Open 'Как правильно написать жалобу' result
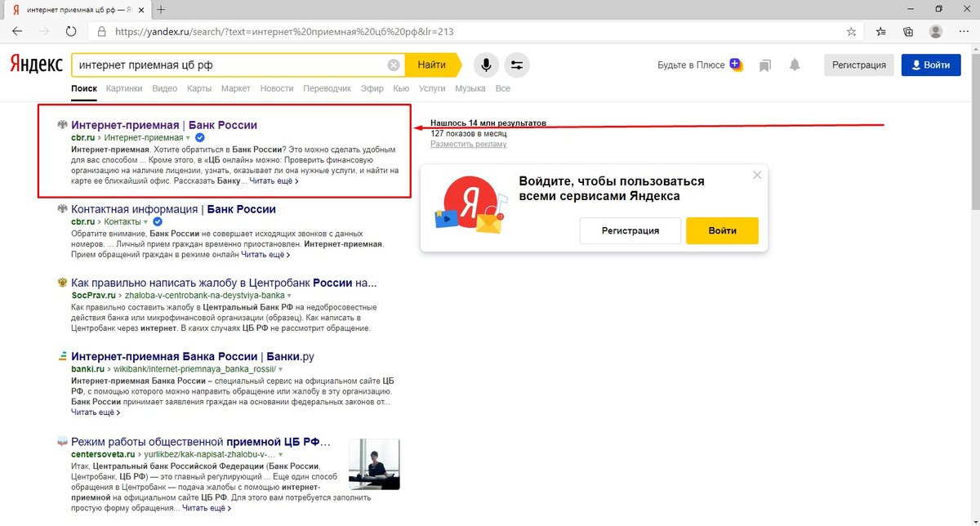 tap(224, 283)
